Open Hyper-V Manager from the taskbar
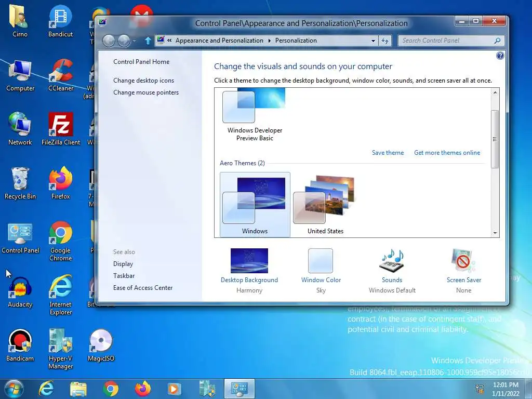The height and width of the screenshot is (399, 532). [207, 389]
